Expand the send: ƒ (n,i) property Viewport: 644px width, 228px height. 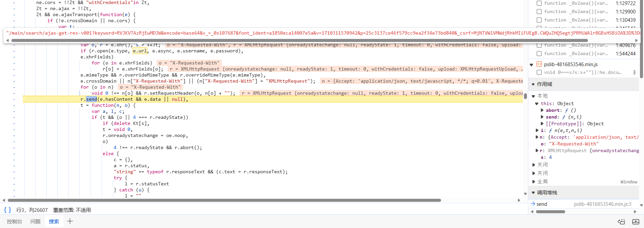542,117
